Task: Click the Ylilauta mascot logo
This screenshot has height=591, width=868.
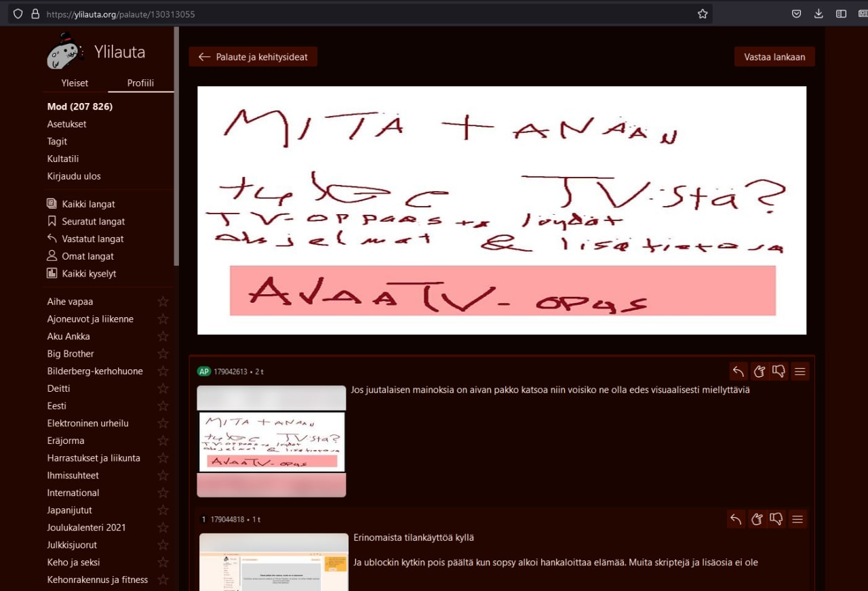Action: [x=64, y=52]
